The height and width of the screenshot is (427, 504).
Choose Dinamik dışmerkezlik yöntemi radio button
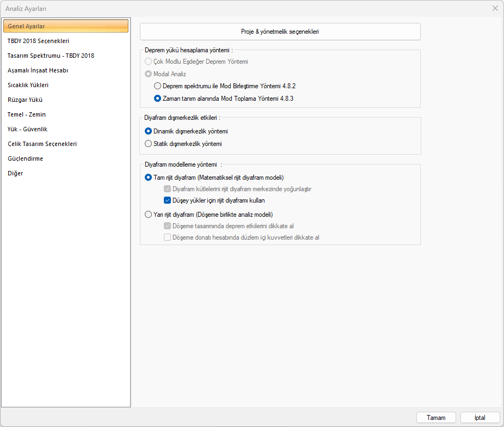pos(149,131)
